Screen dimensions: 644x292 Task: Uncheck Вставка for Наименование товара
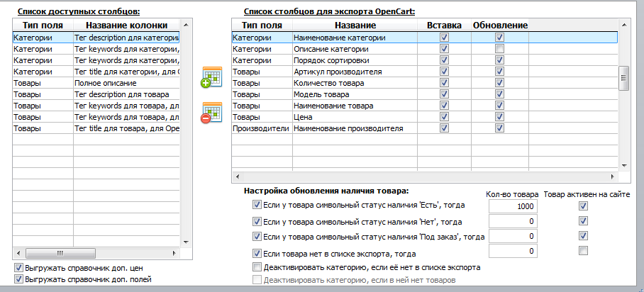click(x=444, y=106)
